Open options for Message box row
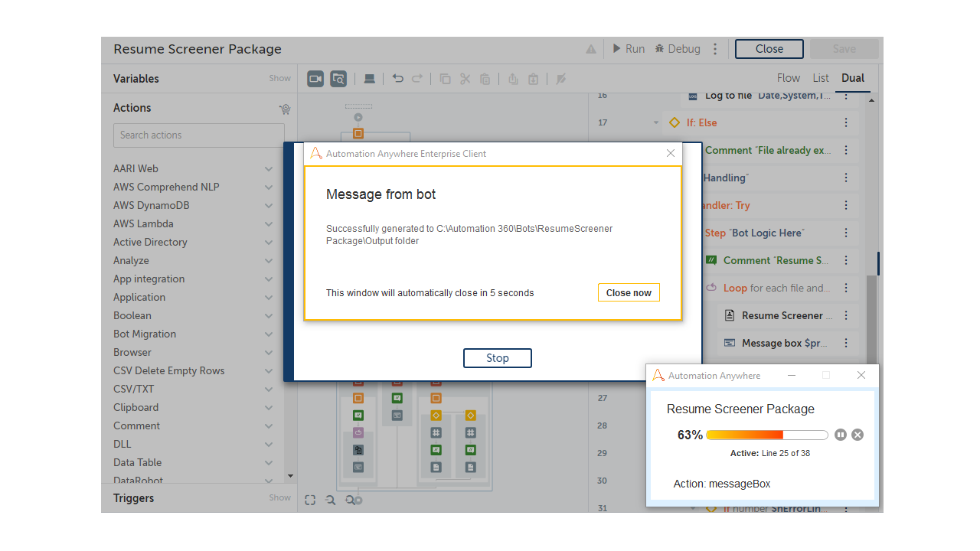This screenshot has width=980, height=551. tap(846, 343)
